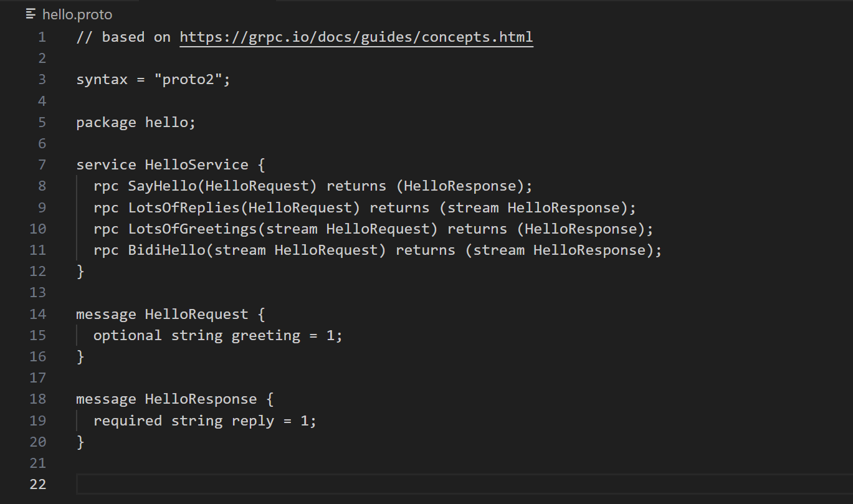853x504 pixels.
Task: Click line number 7 in the gutter
Action: (x=42, y=164)
